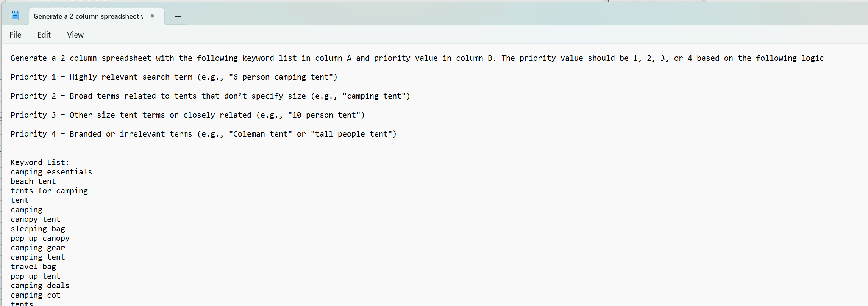Viewport: 868px width, 306px height.
Task: Open the File menu
Action: coord(16,35)
